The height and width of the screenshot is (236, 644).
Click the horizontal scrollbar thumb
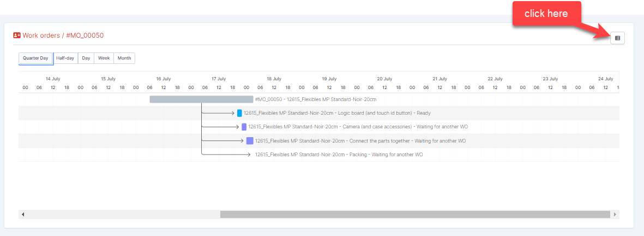(x=414, y=215)
